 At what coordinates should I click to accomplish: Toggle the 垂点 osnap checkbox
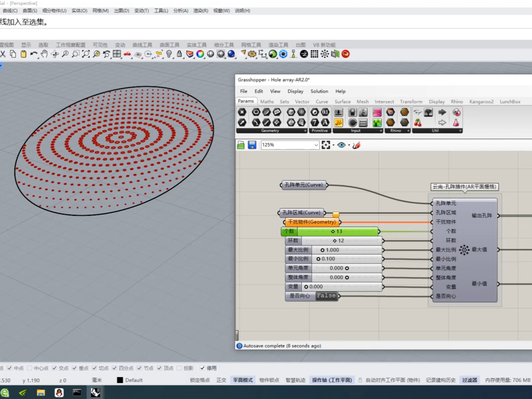[x=74, y=368]
